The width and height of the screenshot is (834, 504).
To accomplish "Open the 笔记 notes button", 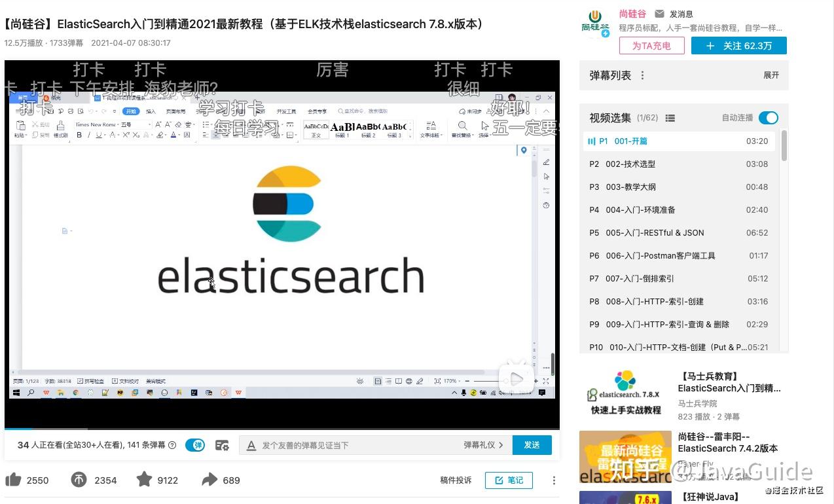I will click(x=509, y=480).
